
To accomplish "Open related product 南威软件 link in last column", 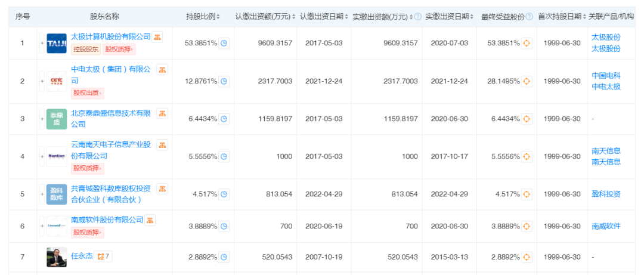I will (606, 226).
